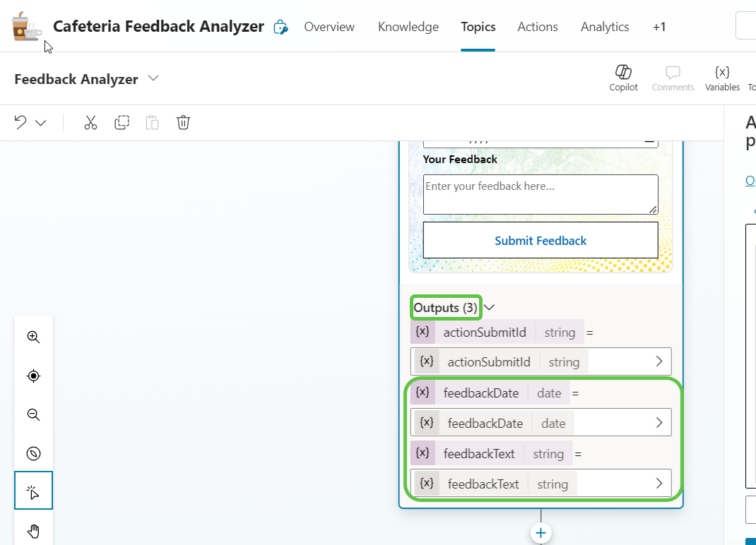
Task: Open the Copilot panel
Action: 623,76
